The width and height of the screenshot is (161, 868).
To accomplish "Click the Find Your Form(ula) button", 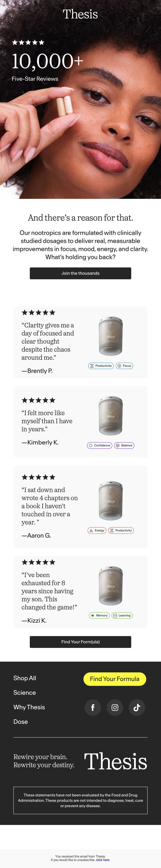I will pyautogui.click(x=80, y=642).
